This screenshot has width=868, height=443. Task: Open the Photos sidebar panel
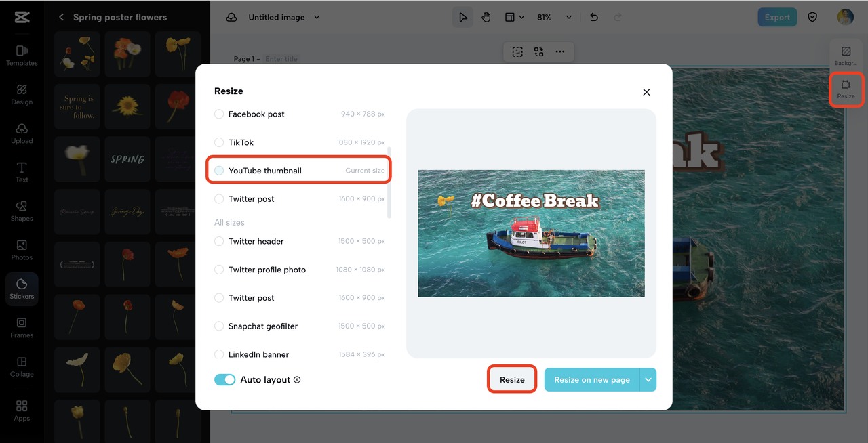(22, 250)
